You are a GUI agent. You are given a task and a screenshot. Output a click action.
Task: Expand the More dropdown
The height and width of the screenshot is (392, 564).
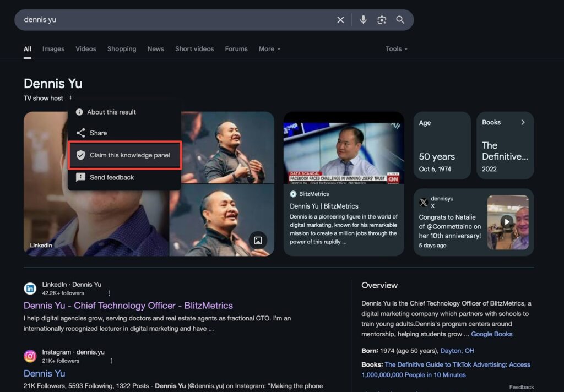(x=269, y=49)
